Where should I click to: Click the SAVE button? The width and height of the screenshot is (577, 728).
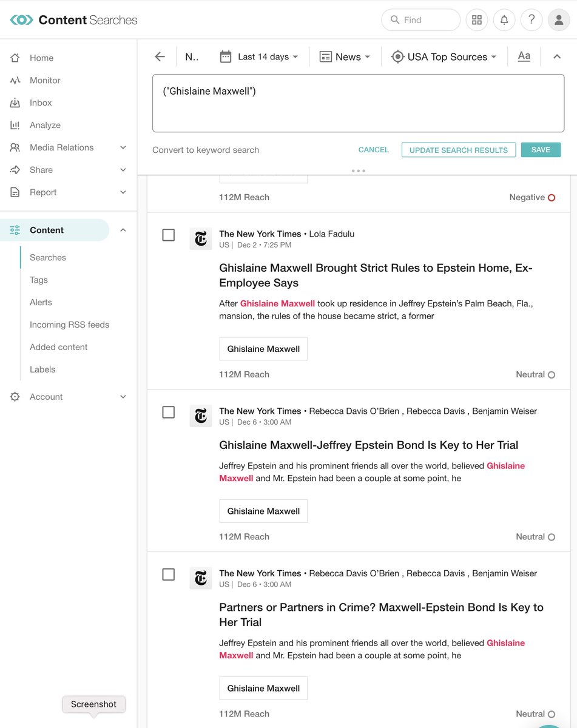tap(541, 150)
